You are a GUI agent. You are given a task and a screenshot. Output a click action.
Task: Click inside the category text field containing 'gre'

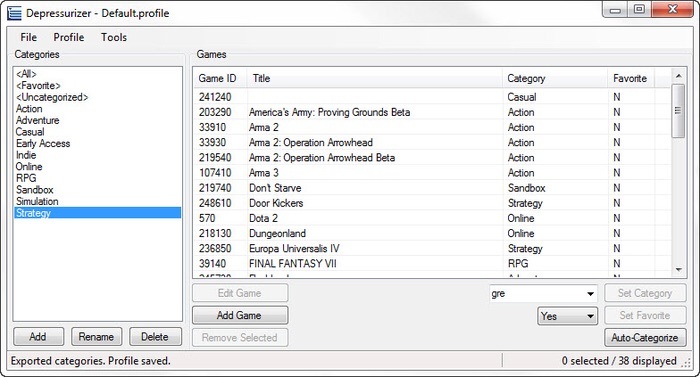tap(537, 293)
